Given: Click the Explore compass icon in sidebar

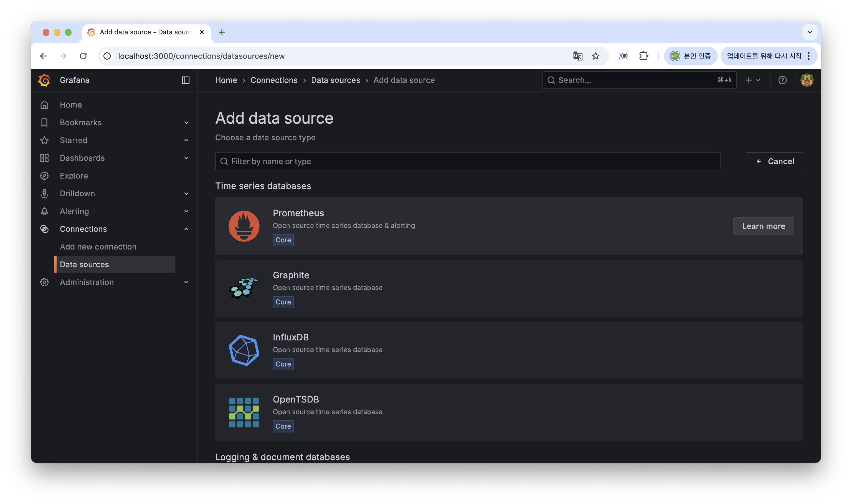Looking at the screenshot, I should [44, 175].
